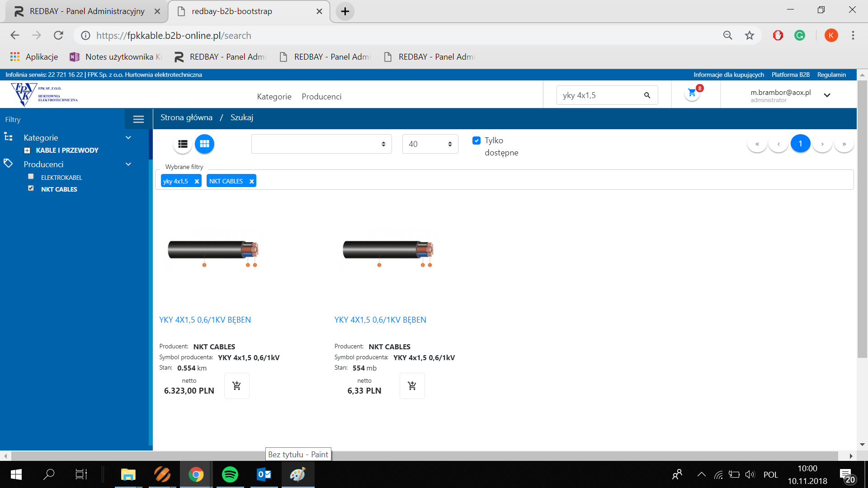Open the shopping cart
The image size is (868, 488).
click(x=692, y=93)
